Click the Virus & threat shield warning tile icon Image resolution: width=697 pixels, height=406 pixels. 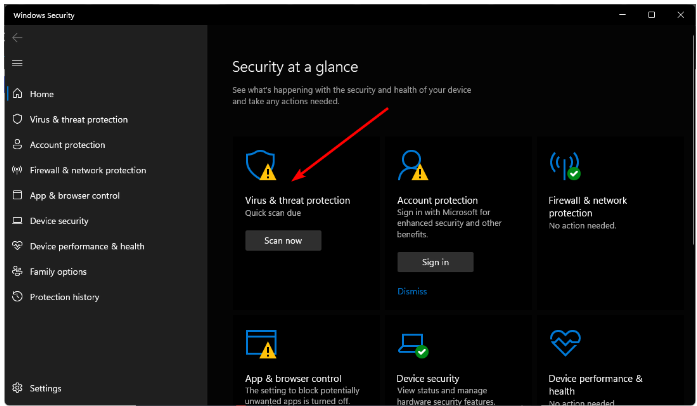click(261, 165)
